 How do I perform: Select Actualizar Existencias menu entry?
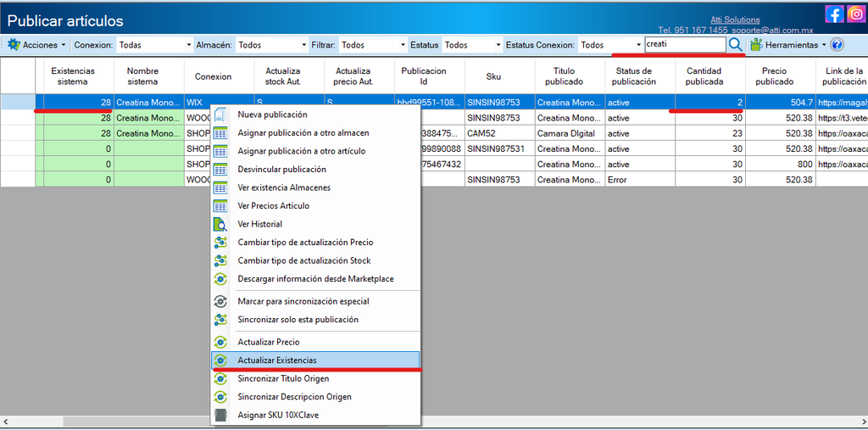pyautogui.click(x=315, y=360)
